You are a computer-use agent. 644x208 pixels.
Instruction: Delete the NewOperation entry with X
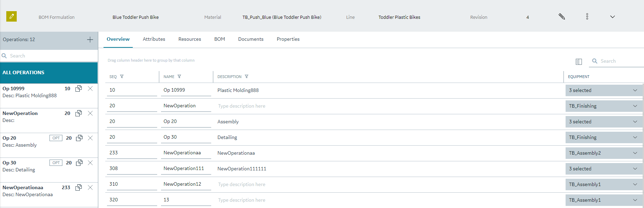click(x=90, y=113)
